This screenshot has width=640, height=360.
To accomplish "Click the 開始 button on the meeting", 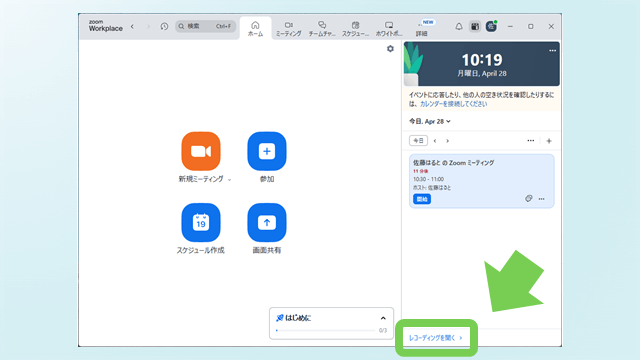I will (x=422, y=199).
